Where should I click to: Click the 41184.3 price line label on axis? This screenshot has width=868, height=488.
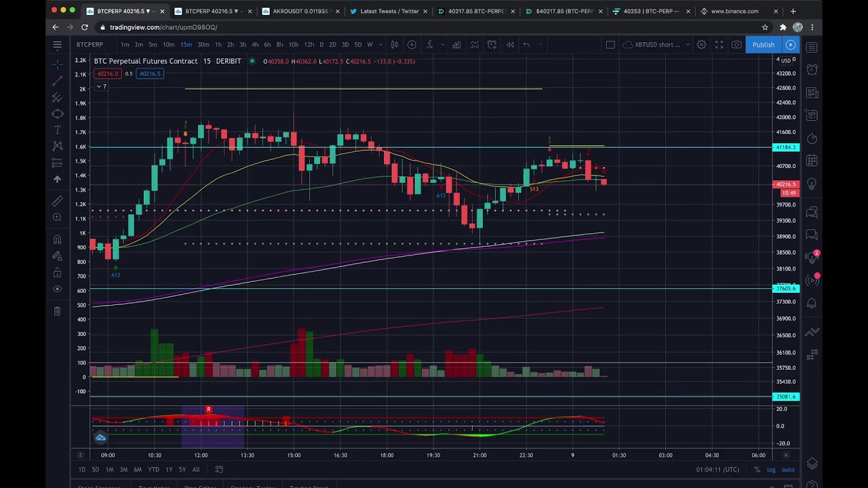click(786, 147)
